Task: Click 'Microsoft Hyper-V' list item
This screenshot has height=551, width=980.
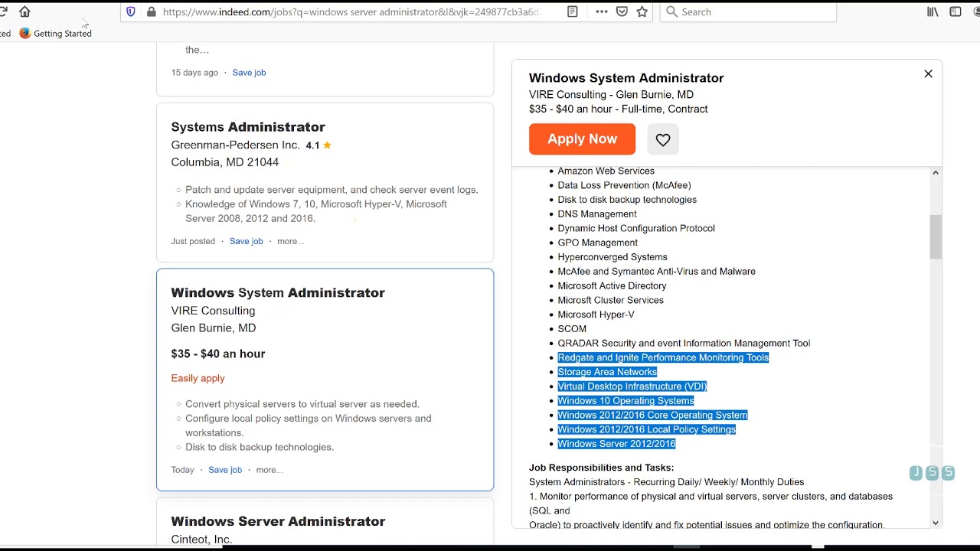Action: coord(596,315)
